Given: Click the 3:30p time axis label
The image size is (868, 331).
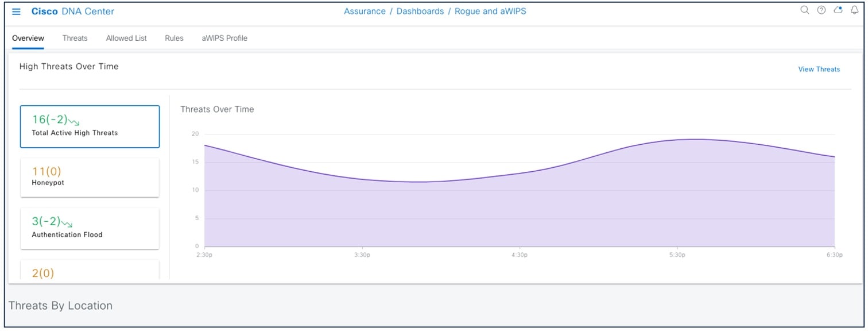Looking at the screenshot, I should tap(362, 255).
